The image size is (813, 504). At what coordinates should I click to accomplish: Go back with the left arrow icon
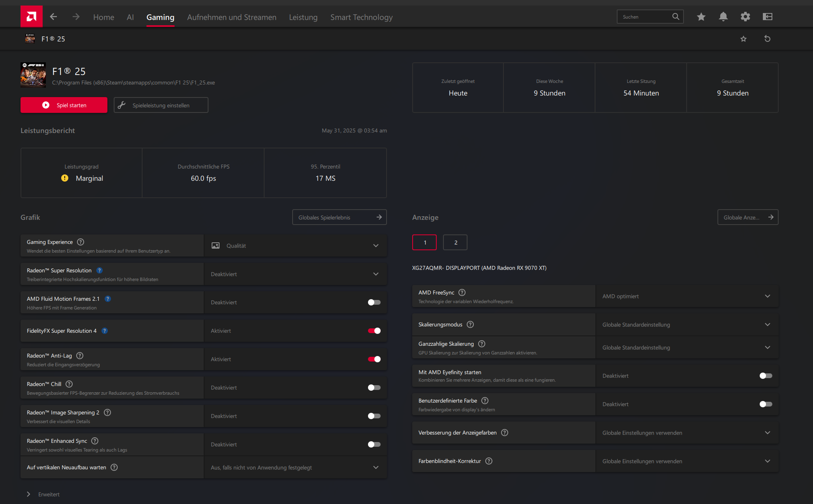click(54, 17)
